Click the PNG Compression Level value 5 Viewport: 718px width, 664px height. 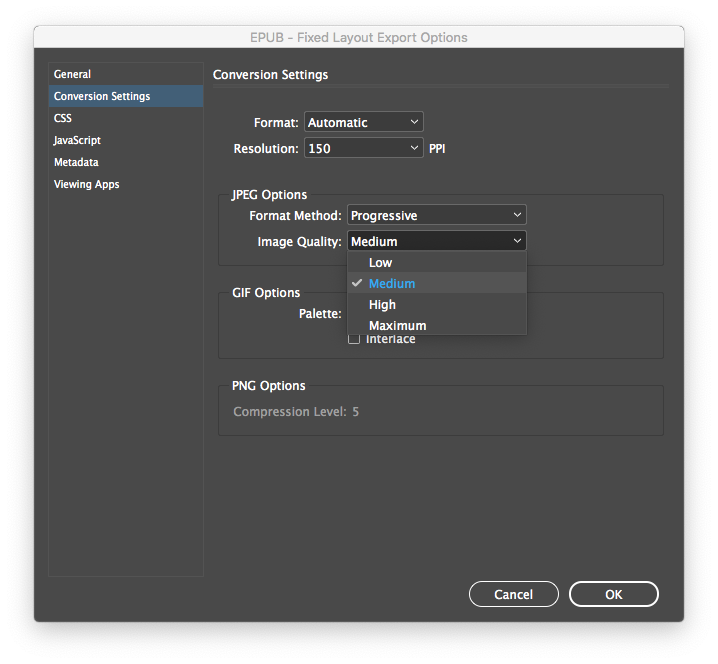(x=355, y=411)
